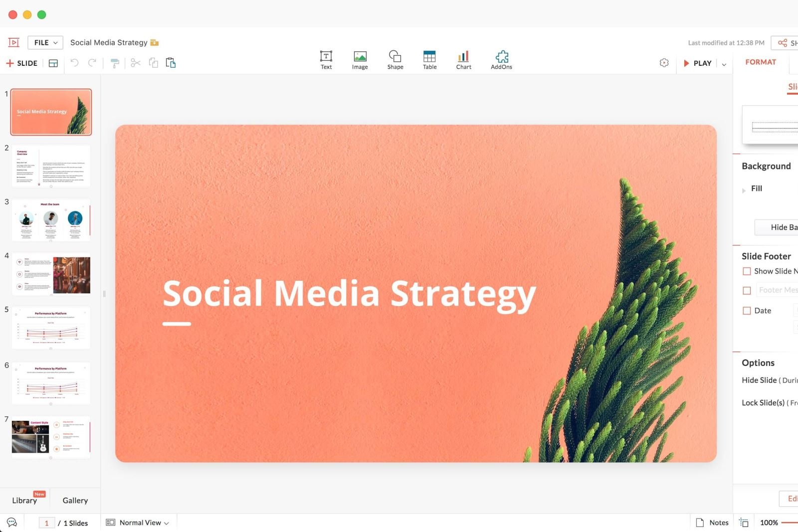Insert a Text box
Viewport: 798px width, 532px height.
(326, 60)
